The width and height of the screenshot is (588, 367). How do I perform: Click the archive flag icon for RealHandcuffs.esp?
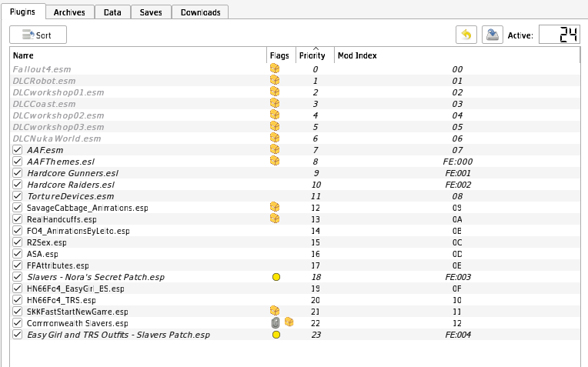tap(275, 219)
